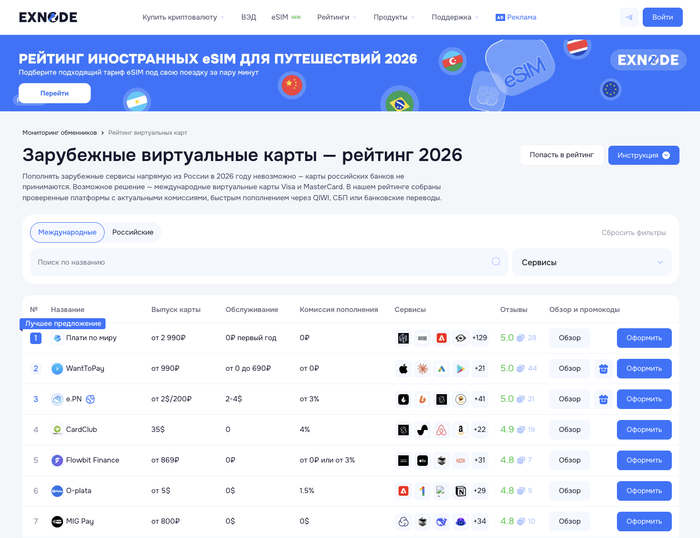Expand the Поддержка menu
The width and height of the screenshot is (700, 538).
coord(455,17)
